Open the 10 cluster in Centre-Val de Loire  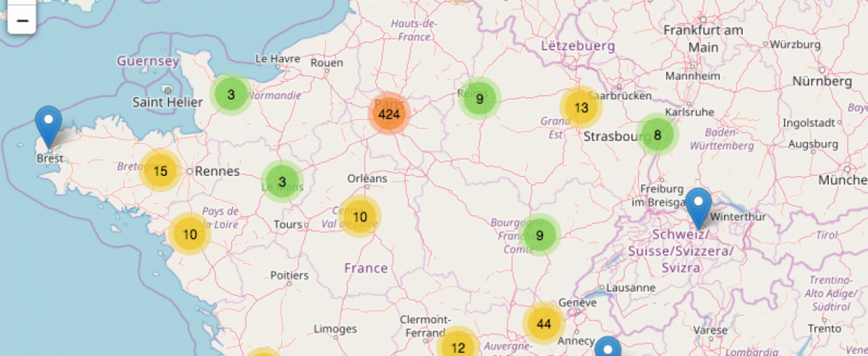click(359, 216)
